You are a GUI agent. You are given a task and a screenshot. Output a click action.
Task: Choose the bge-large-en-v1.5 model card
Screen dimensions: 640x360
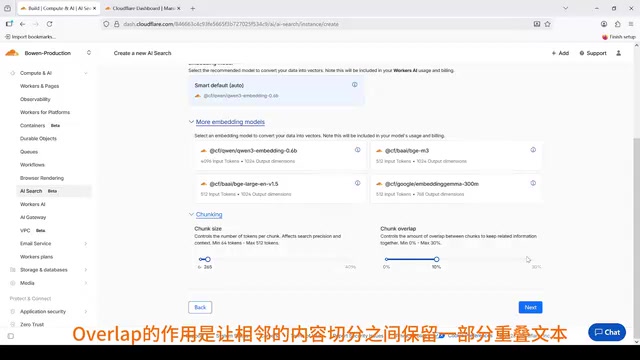pos(281,189)
